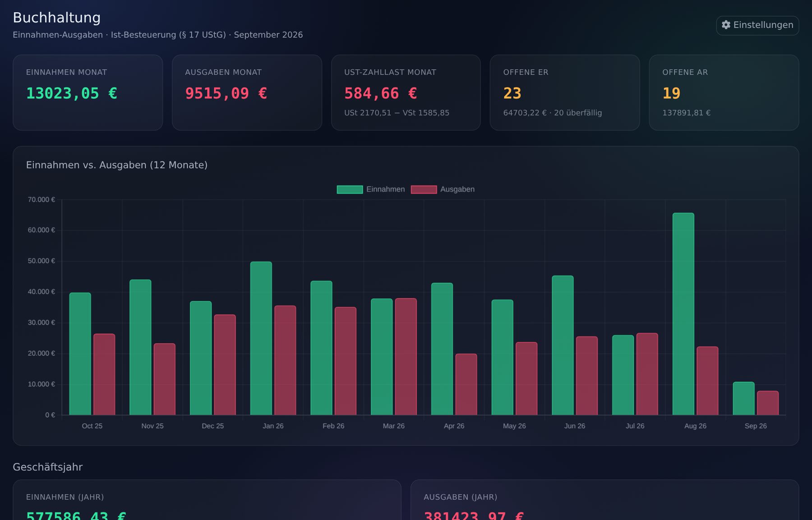Open the Ausgaben (Jahr) card
Viewport: 812px width, 520px height.
pyautogui.click(x=604, y=500)
